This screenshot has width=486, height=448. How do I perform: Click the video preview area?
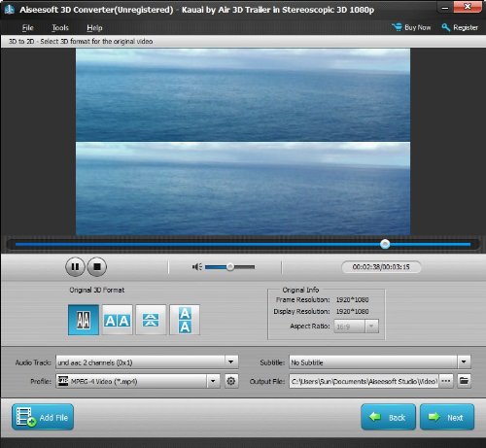coord(243,141)
